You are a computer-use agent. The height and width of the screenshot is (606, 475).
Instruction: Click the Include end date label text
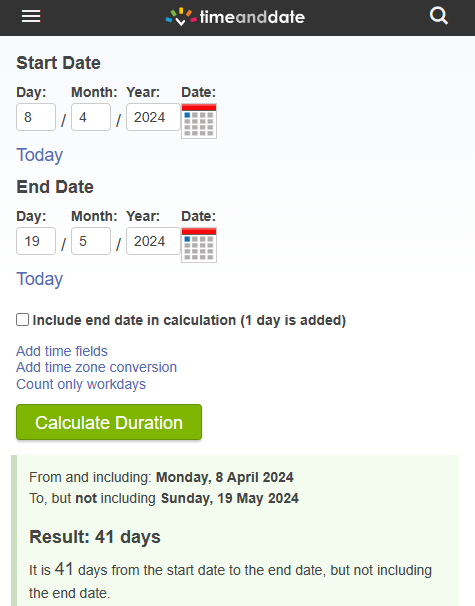tap(189, 320)
